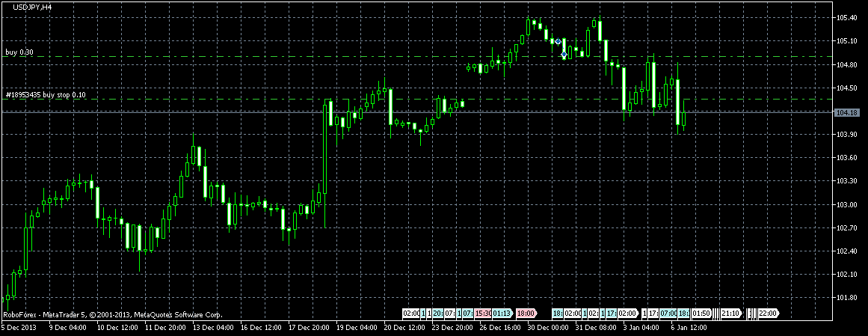Click the 104.80 price scale label
Image resolution: width=868 pixels, height=336 pixels.
tap(847, 64)
